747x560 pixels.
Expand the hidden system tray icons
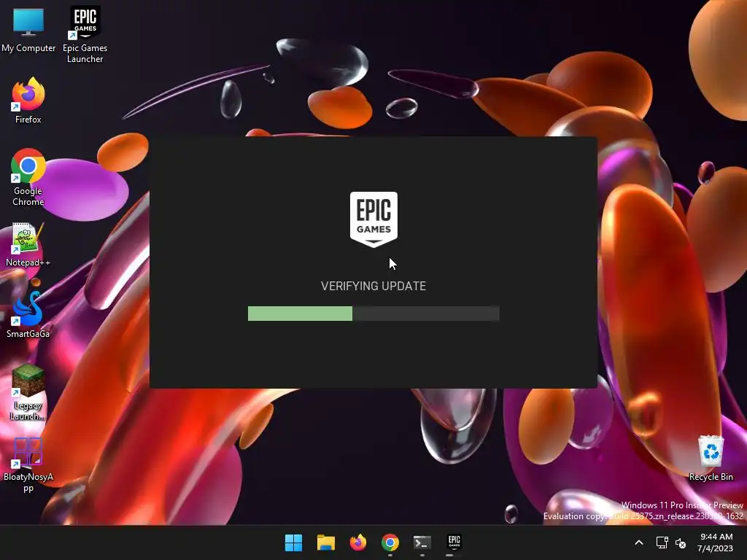coord(639,542)
